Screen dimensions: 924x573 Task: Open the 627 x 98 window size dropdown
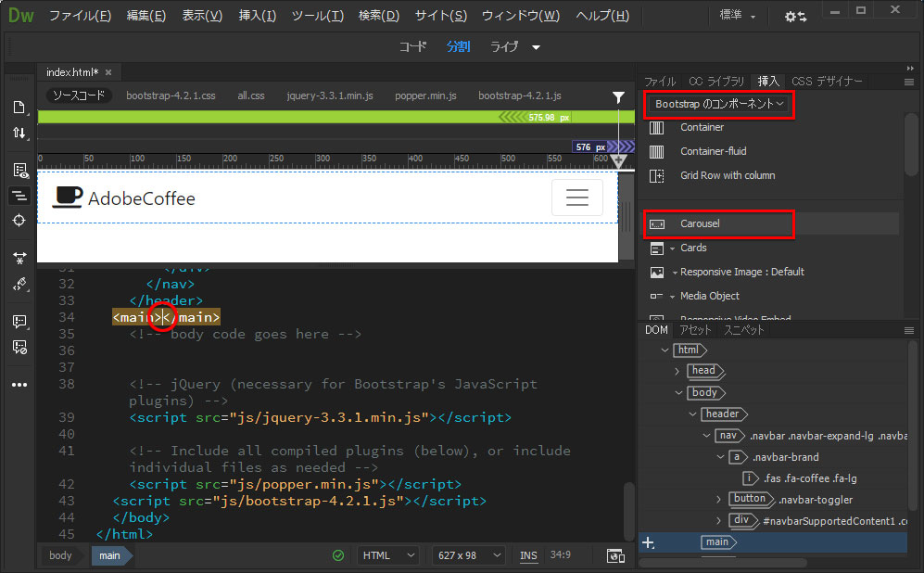click(468, 556)
